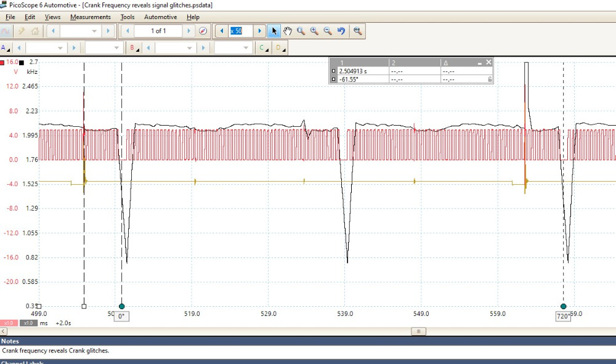Click the zoom in magnifier icon
616x364 pixels.
click(x=314, y=31)
